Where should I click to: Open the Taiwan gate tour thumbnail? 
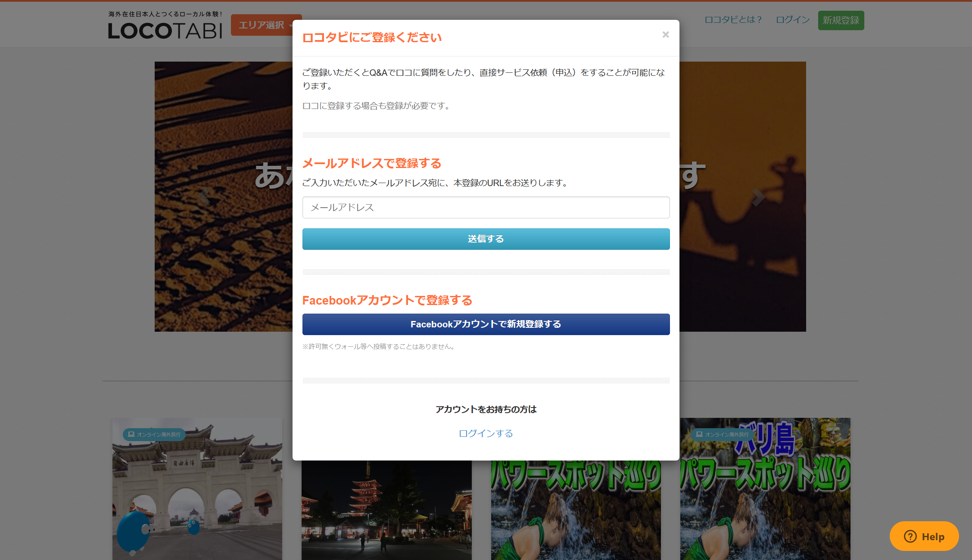[x=197, y=489]
